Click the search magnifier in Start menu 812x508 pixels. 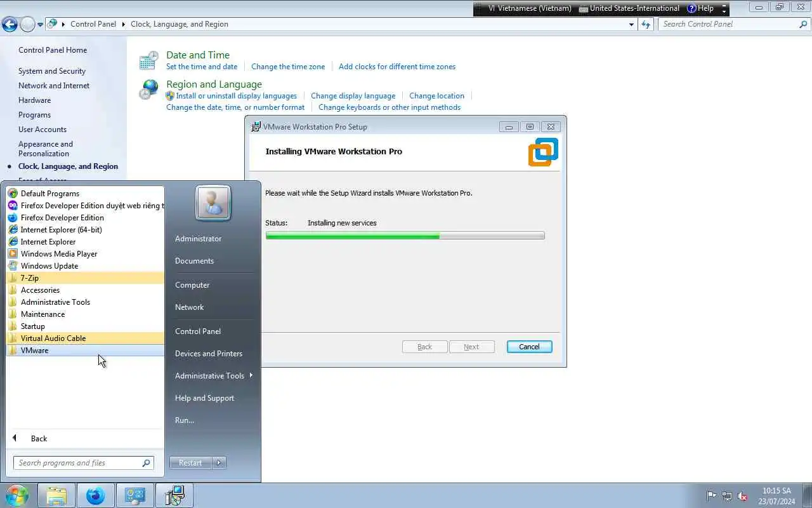(x=146, y=463)
